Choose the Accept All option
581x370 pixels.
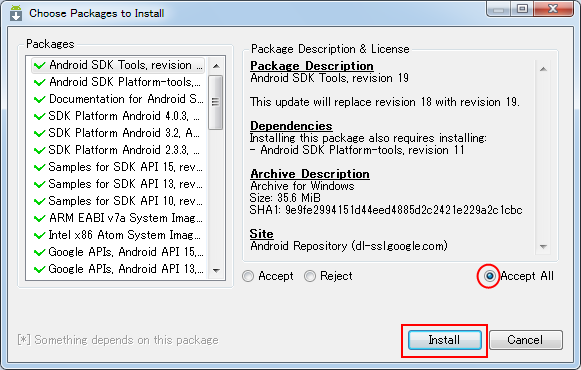(x=489, y=276)
